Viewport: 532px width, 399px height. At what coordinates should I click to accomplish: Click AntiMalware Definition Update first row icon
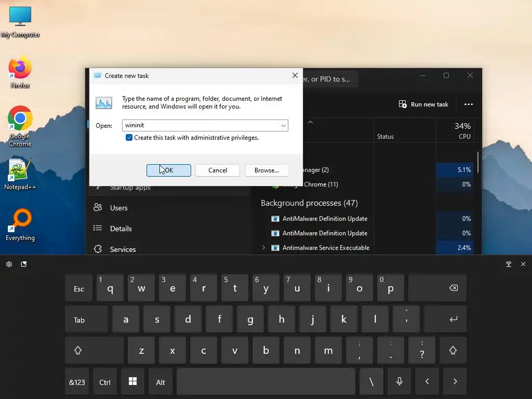pyautogui.click(x=275, y=219)
